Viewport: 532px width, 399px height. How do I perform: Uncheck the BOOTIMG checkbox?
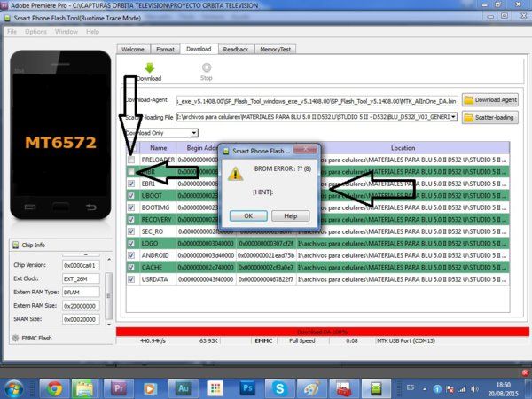pos(131,207)
